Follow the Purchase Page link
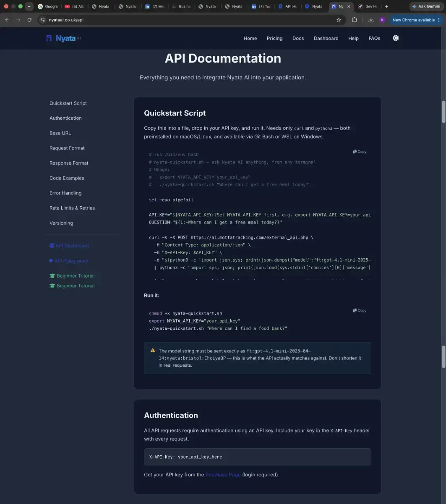The height and width of the screenshot is (504, 446). (223, 475)
